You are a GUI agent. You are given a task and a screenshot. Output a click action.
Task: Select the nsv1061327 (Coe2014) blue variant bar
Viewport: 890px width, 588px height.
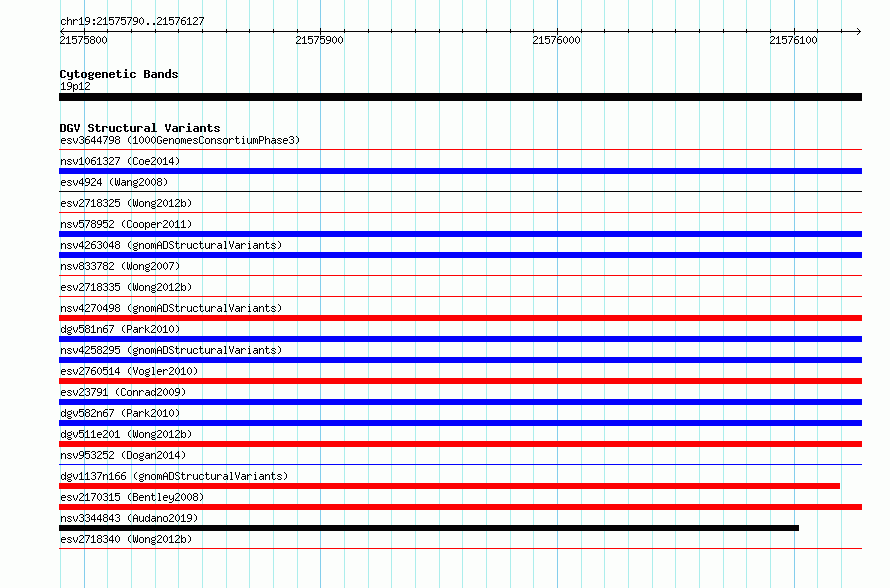pos(460,171)
